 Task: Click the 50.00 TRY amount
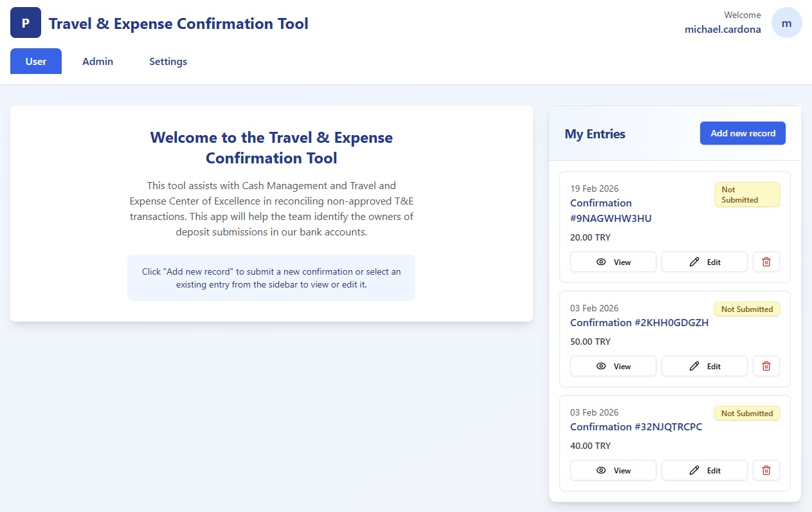(590, 342)
